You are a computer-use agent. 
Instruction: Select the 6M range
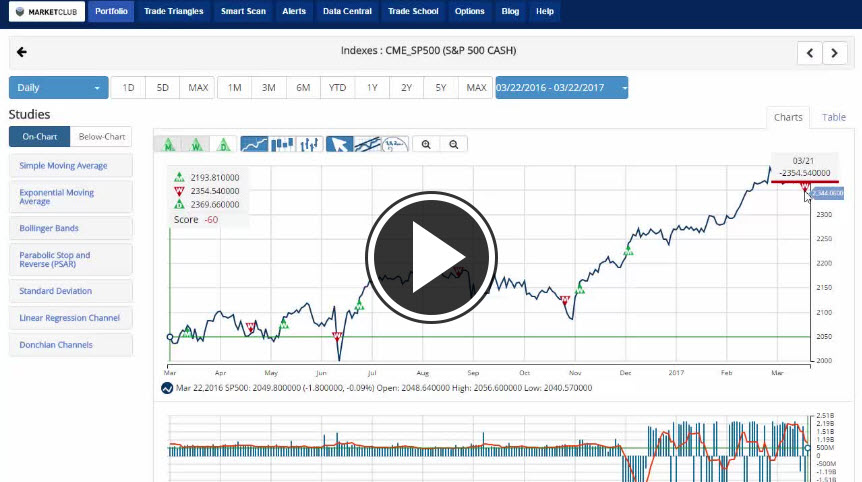pos(303,88)
